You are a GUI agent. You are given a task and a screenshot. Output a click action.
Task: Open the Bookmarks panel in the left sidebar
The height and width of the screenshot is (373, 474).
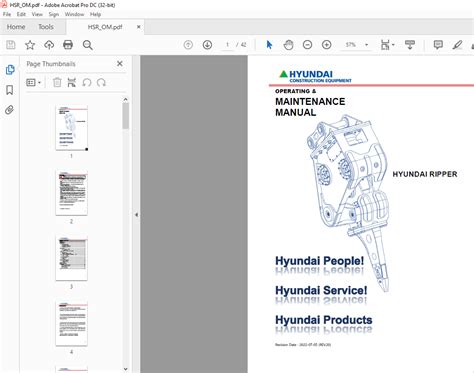10,90
